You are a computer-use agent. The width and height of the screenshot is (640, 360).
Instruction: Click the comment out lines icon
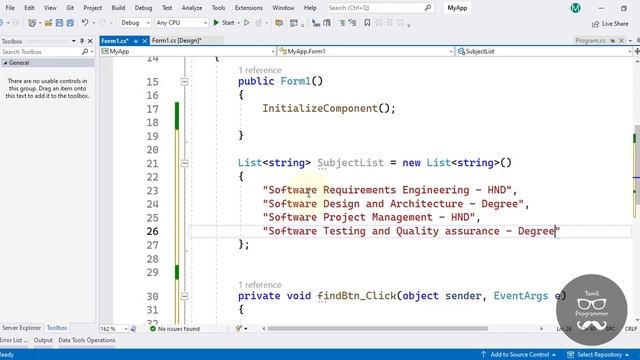[342, 23]
